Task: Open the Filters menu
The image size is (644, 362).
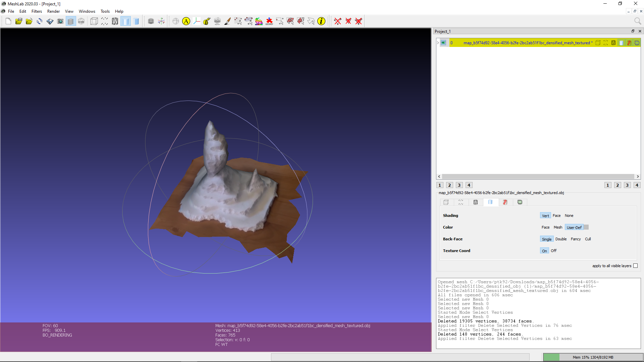Action: click(x=37, y=11)
